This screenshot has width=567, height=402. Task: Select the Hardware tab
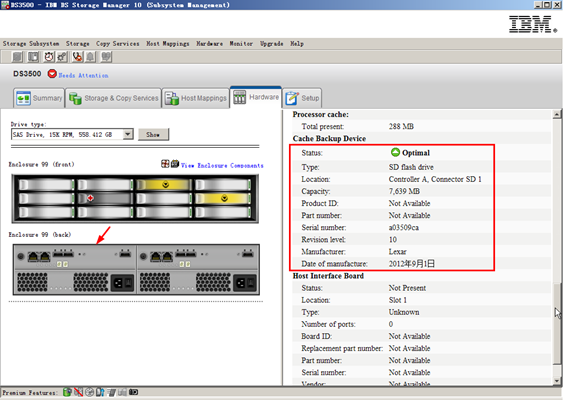256,97
